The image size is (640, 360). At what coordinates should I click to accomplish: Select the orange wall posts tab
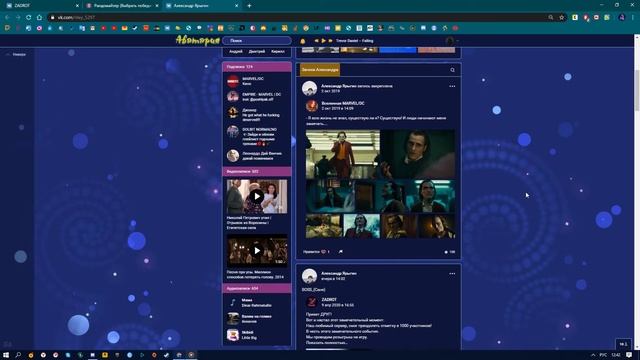click(x=320, y=70)
